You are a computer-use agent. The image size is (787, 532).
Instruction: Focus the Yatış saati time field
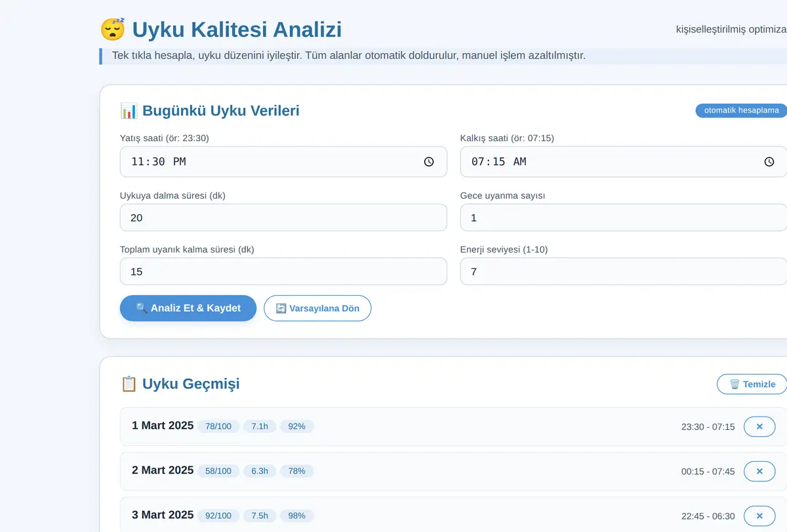click(283, 161)
